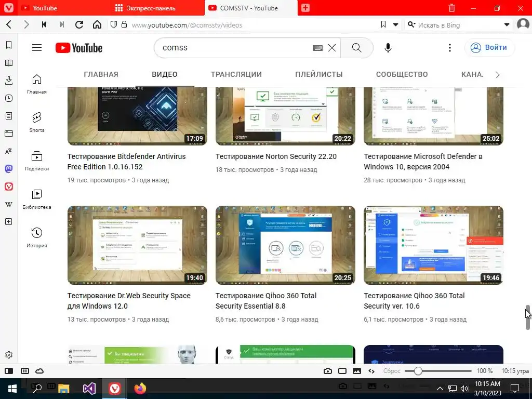Open Тестирование Norton Security 22.20 title
Image resolution: width=532 pixels, height=399 pixels.
click(276, 156)
